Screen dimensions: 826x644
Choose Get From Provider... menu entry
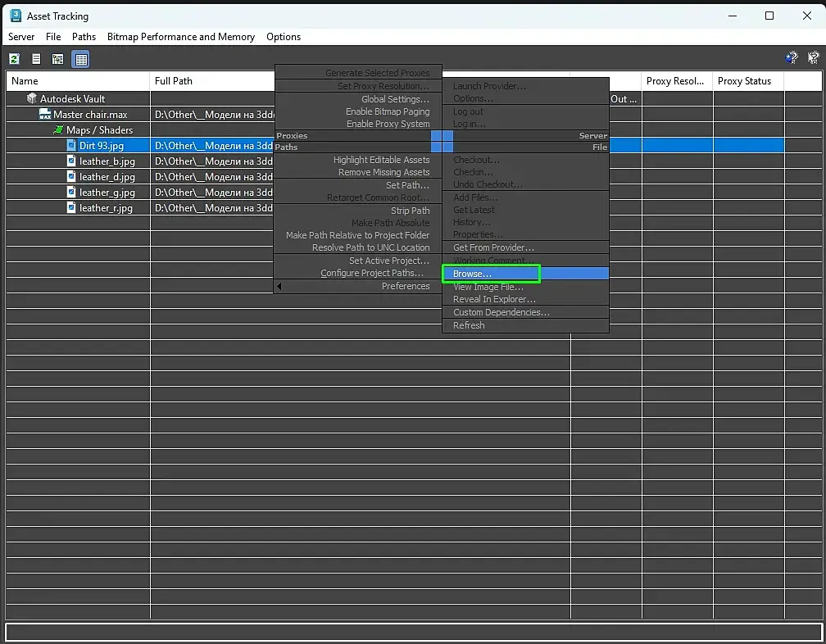(x=525, y=247)
